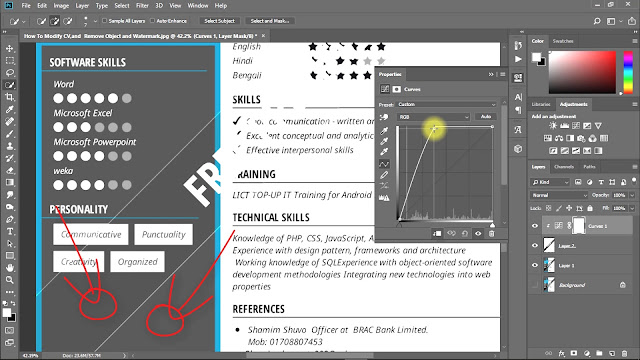Select the Clone Stamp tool
The width and height of the screenshot is (640, 360).
tap(10, 146)
